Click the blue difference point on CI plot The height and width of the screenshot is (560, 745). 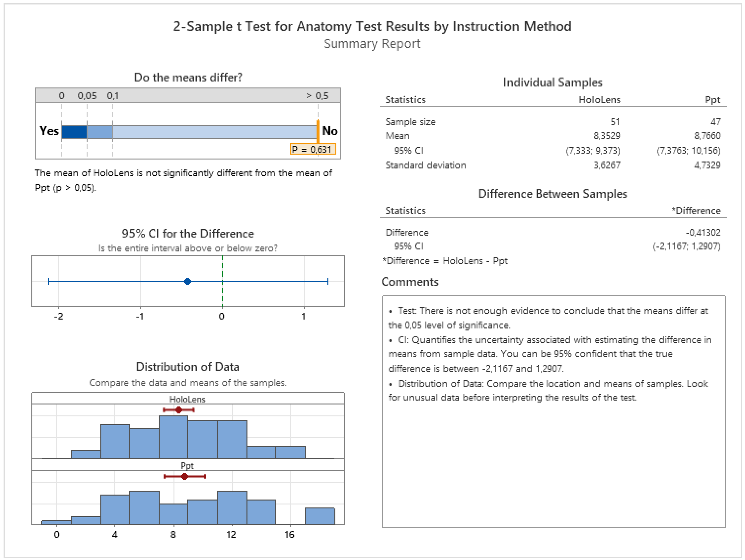tap(188, 281)
